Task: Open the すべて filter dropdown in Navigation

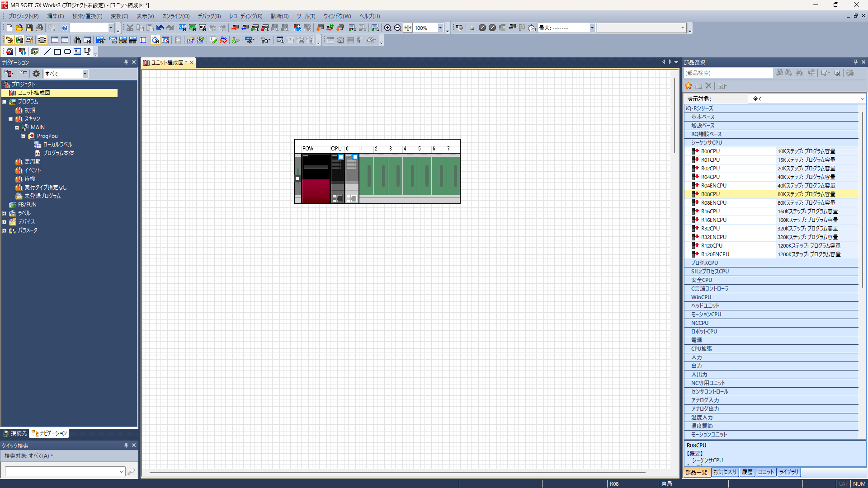Action: point(85,74)
